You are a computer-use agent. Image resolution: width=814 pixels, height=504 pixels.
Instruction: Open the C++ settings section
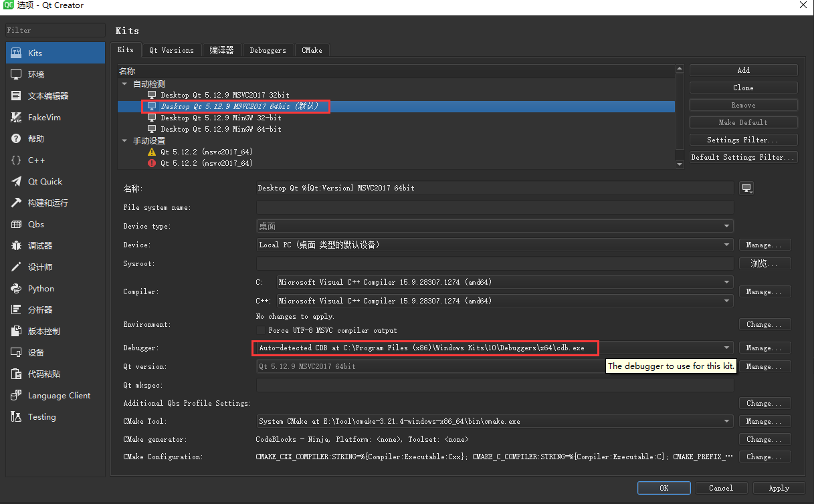(37, 160)
